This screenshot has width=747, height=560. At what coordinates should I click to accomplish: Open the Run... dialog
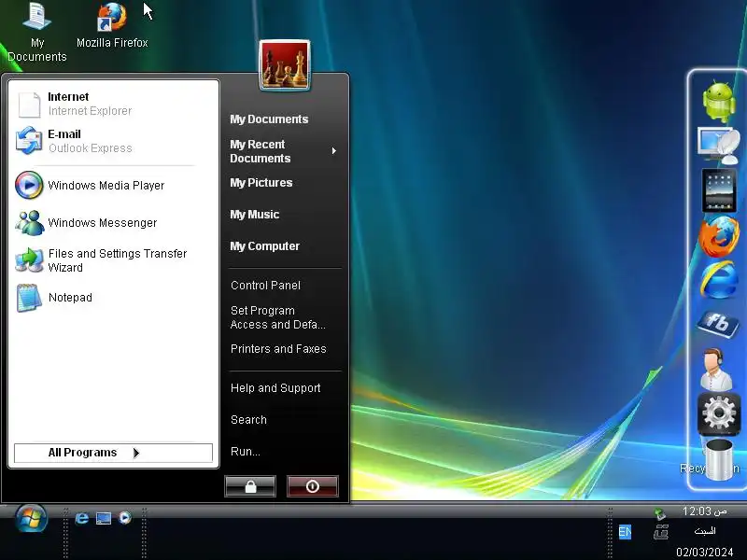[246, 452]
